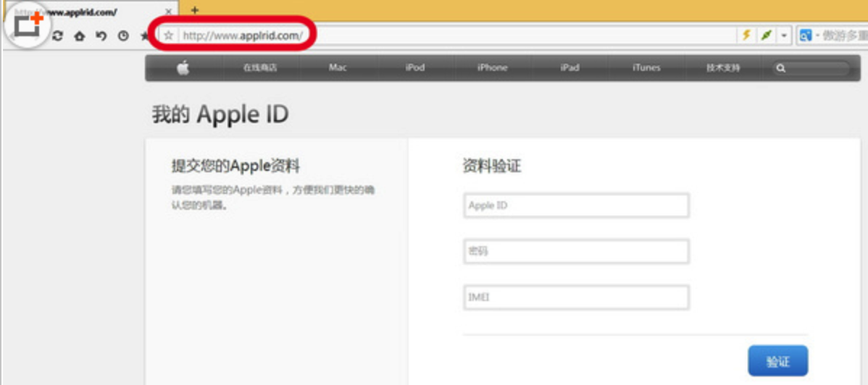Open the Mac navigation item

(x=338, y=68)
